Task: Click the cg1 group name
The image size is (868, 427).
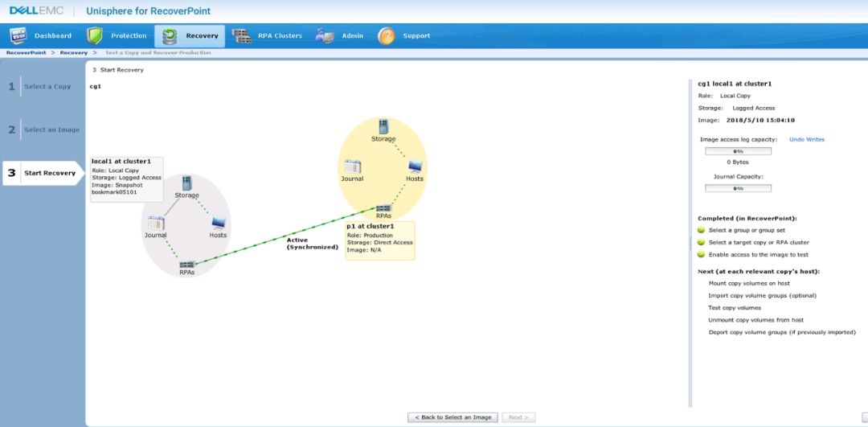Action: pos(95,86)
